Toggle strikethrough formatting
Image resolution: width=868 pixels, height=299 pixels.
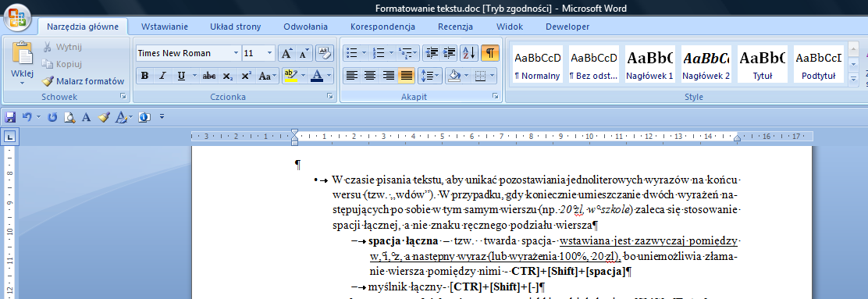(x=209, y=76)
